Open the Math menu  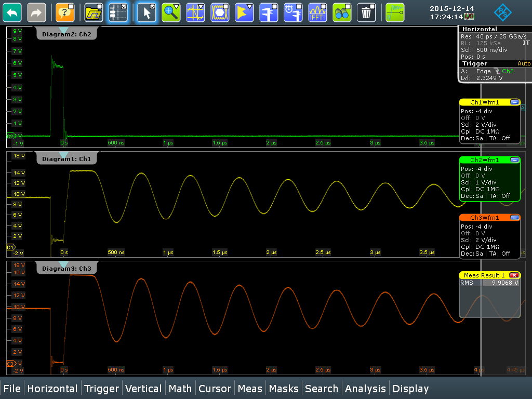[180, 389]
